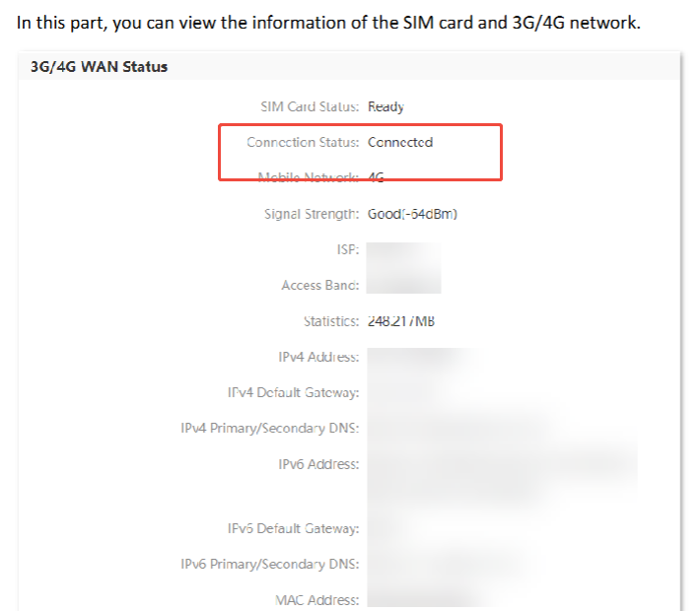This screenshot has width=700, height=611.
Task: Select the IPv4 Primary/Secondary DNS label
Action: (269, 428)
